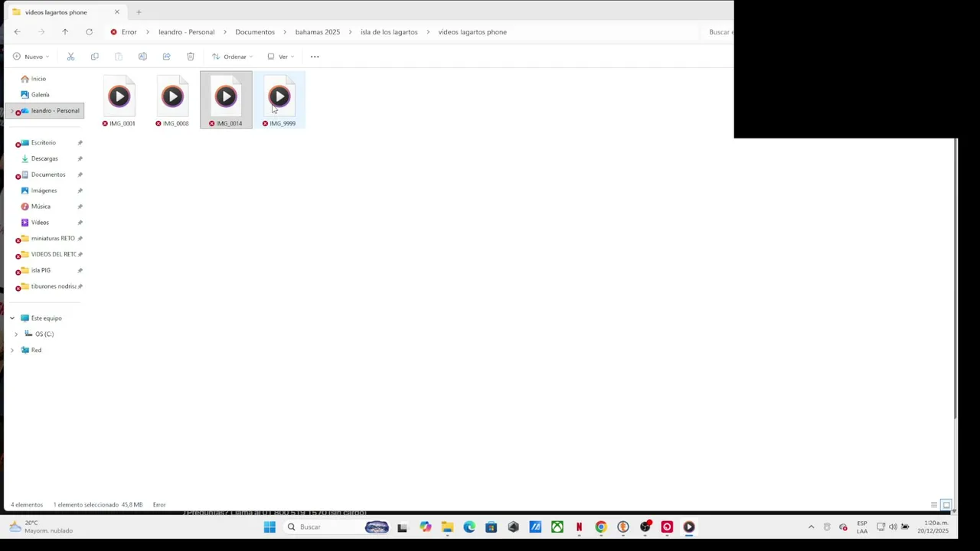This screenshot has height=551, width=980.
Task: Open Xbox app from taskbar
Action: coord(557,527)
